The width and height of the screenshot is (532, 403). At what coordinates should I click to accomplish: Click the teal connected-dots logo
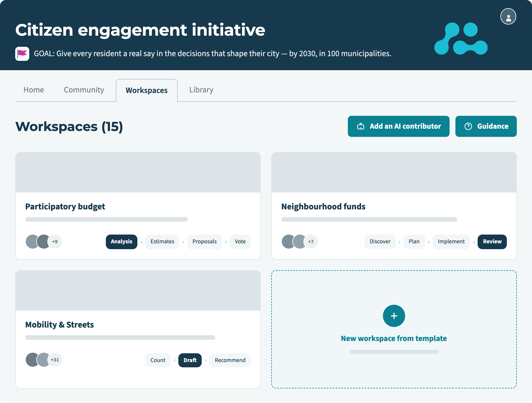click(x=461, y=39)
